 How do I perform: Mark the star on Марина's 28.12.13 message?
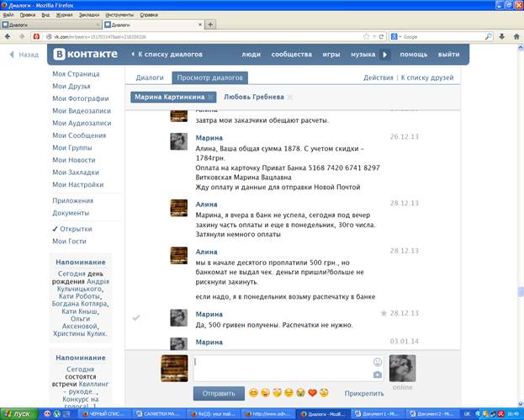384,313
